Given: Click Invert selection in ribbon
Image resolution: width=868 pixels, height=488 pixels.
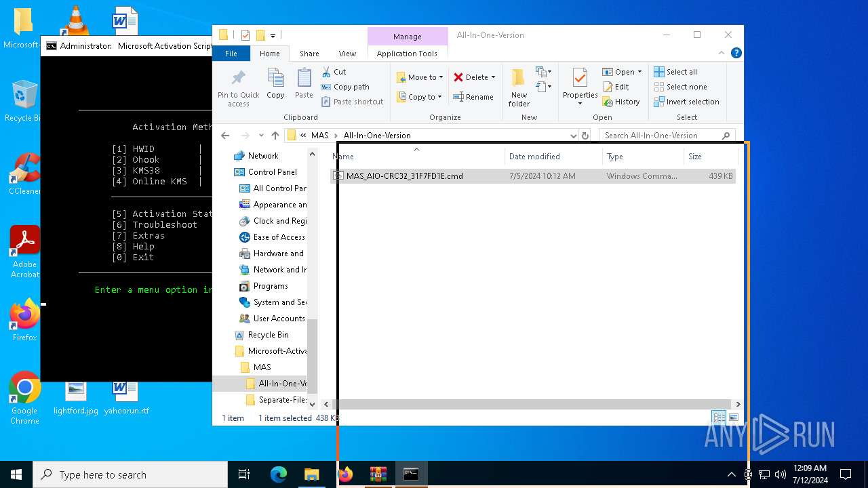Looking at the screenshot, I should tap(686, 102).
